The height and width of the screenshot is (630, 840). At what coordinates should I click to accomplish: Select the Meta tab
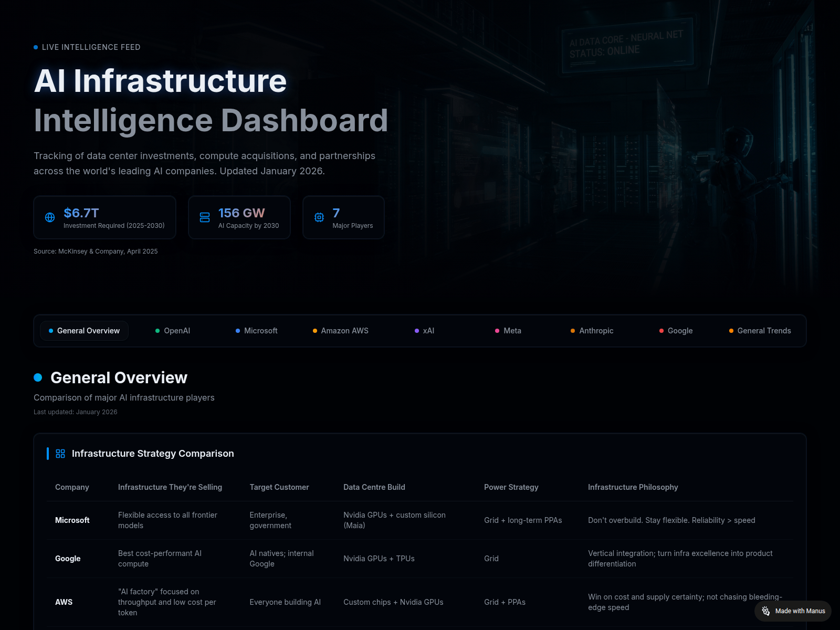[508, 331]
